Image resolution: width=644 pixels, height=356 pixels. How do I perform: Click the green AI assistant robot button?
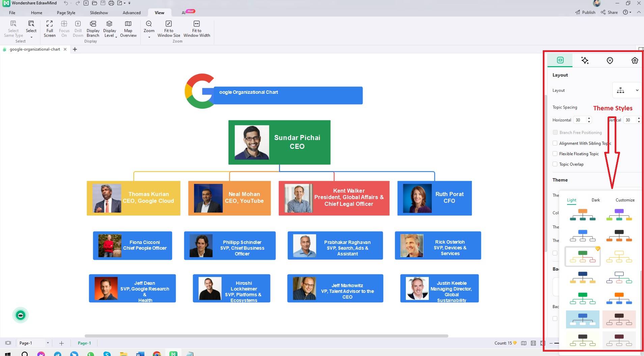pyautogui.click(x=21, y=315)
